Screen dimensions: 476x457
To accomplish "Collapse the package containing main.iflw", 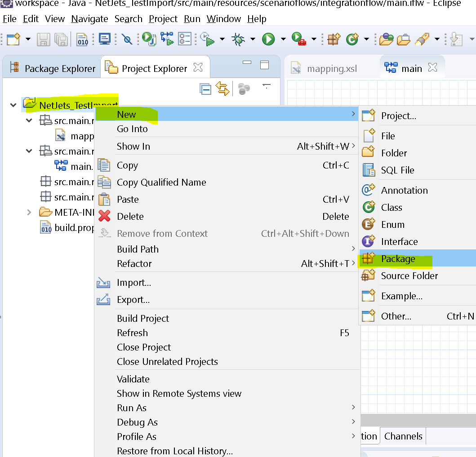I will point(29,151).
